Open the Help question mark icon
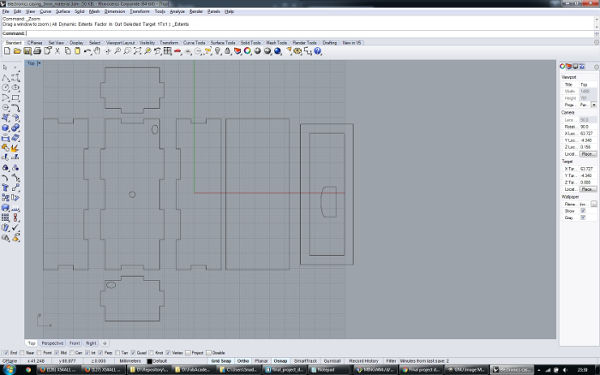This screenshot has width=600, height=375. 318,51
